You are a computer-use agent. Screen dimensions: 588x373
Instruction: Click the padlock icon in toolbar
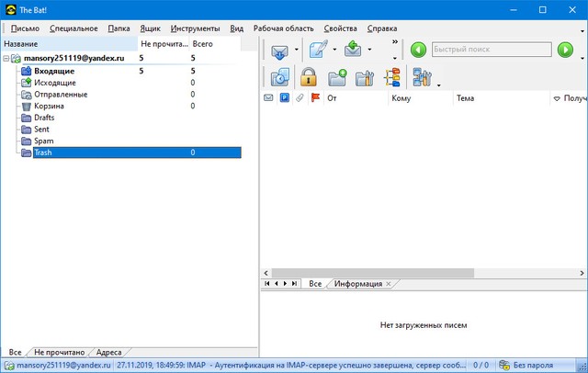click(x=309, y=78)
